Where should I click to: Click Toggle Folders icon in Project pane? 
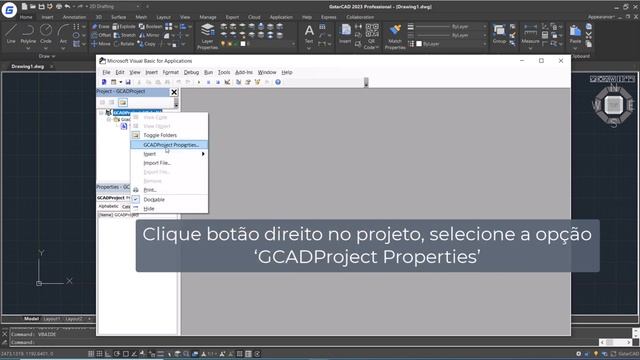tap(123, 102)
